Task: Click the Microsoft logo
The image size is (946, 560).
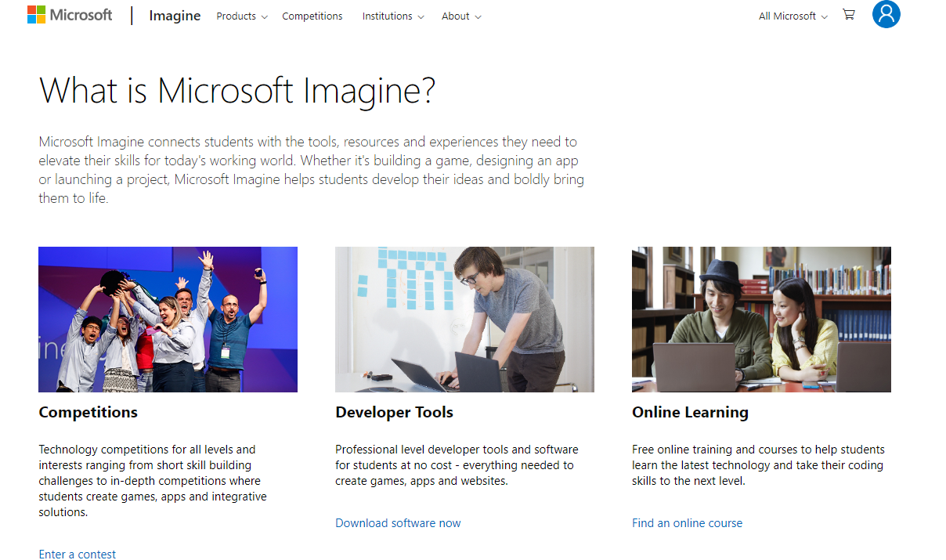Action: click(70, 15)
